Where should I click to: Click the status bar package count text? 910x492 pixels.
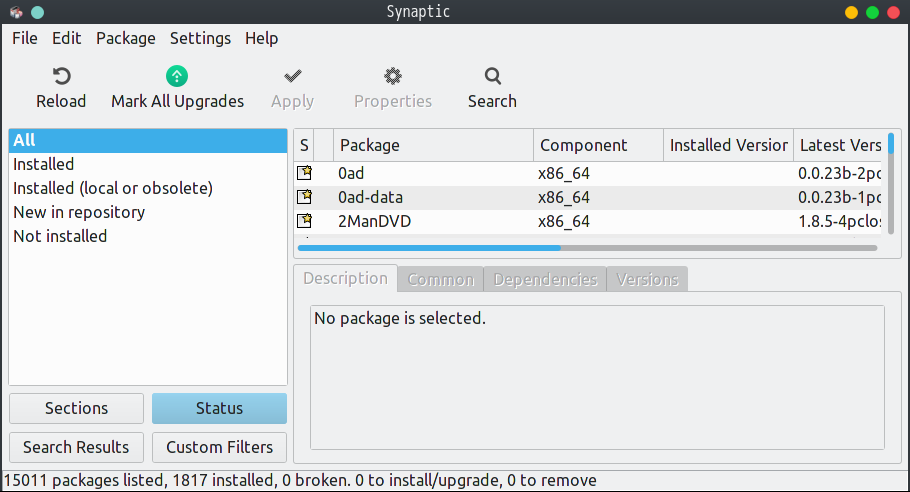point(300,480)
